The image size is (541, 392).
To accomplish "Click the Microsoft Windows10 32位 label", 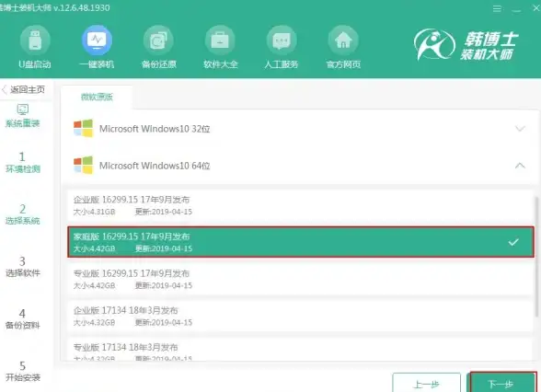I will (x=155, y=129).
